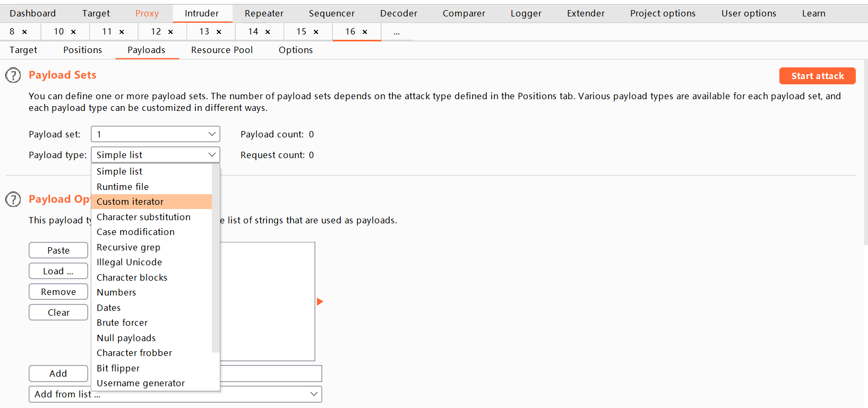The height and width of the screenshot is (408, 868).
Task: Open the Logger tab
Action: click(x=526, y=13)
